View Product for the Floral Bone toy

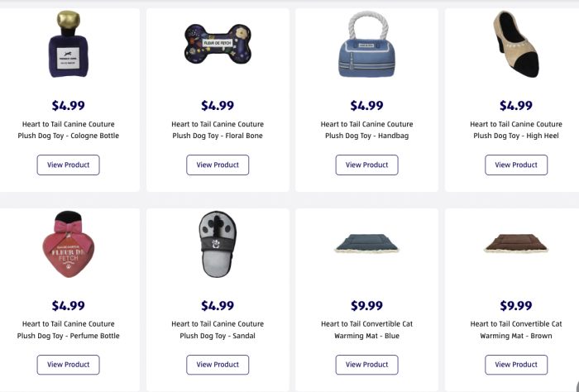click(x=218, y=165)
